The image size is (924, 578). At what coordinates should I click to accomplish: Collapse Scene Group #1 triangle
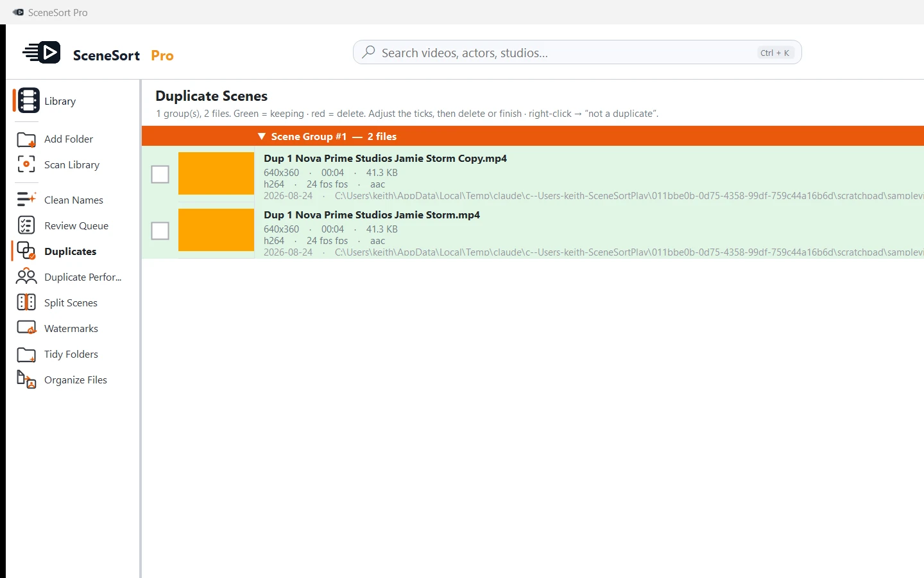point(261,136)
